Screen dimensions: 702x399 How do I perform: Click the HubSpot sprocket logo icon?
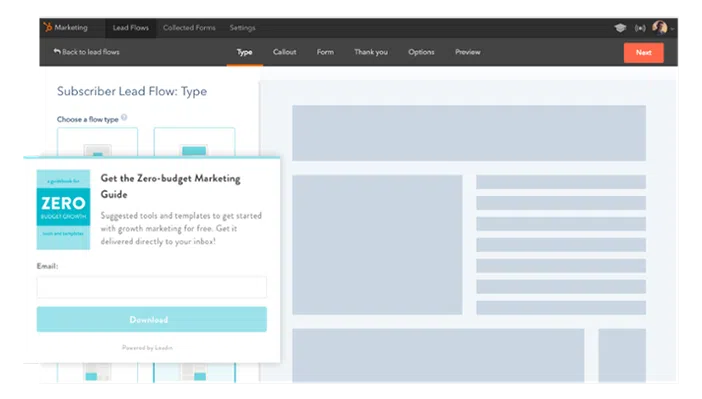click(x=47, y=27)
